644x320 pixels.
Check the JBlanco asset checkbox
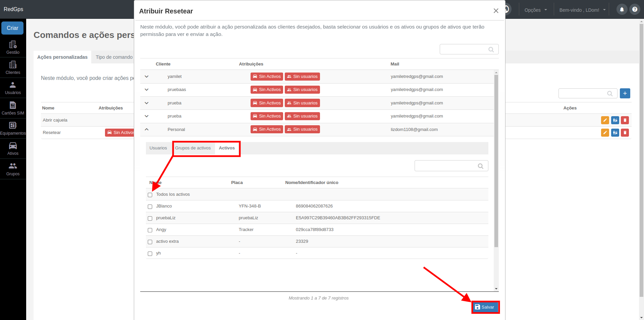point(150,207)
